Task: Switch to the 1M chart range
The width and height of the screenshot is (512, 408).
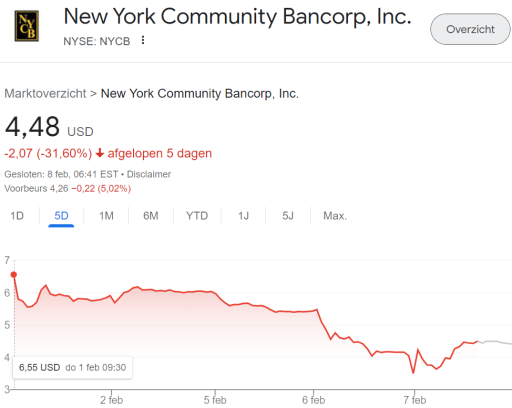Action: (106, 216)
